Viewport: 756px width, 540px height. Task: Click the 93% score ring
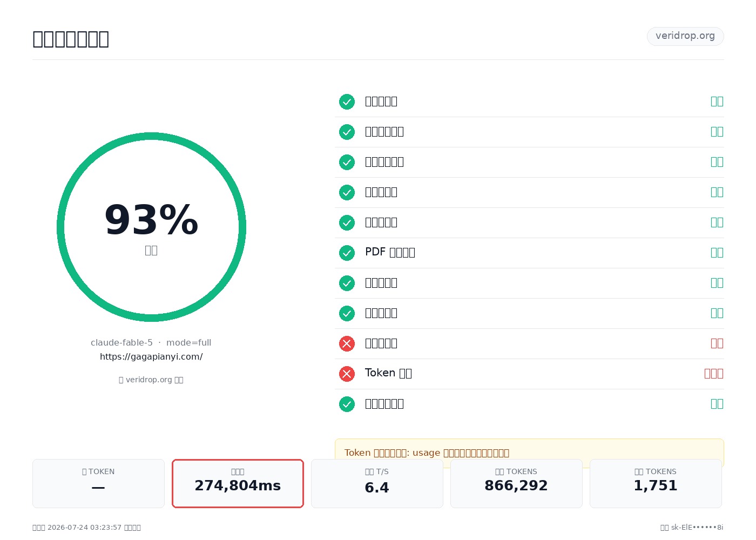click(151, 227)
